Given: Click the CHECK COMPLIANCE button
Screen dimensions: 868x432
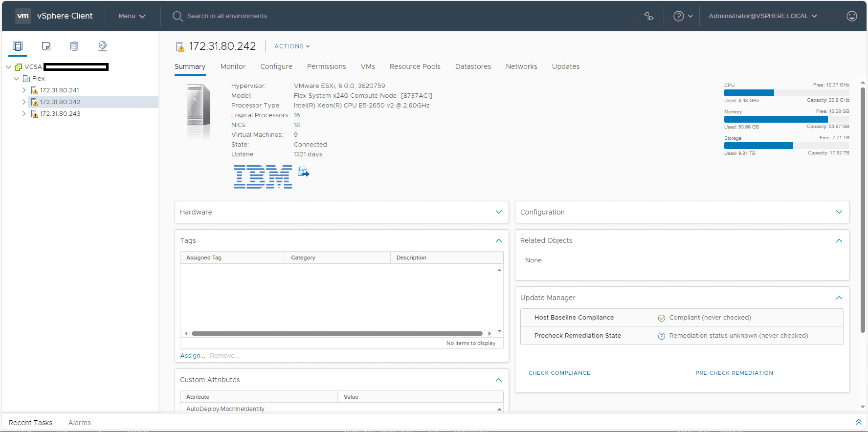Looking at the screenshot, I should (x=559, y=373).
